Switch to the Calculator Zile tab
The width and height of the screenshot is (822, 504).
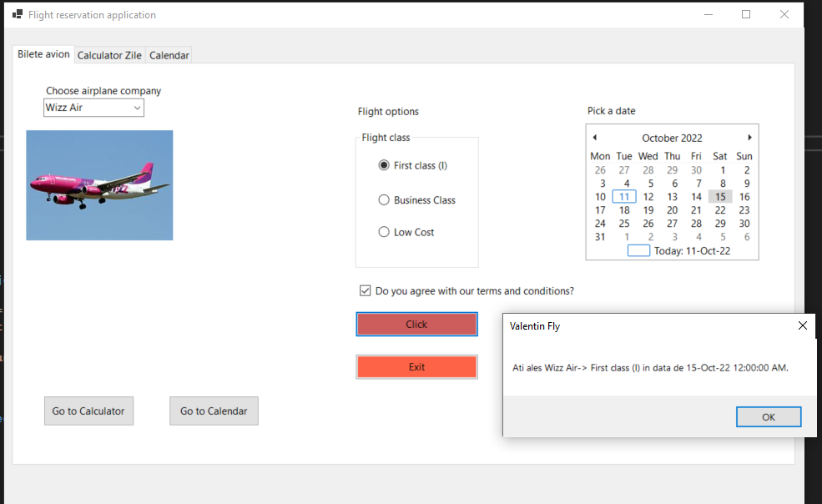(x=109, y=55)
